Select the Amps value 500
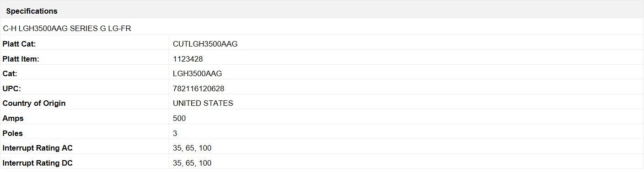 click(179, 118)
